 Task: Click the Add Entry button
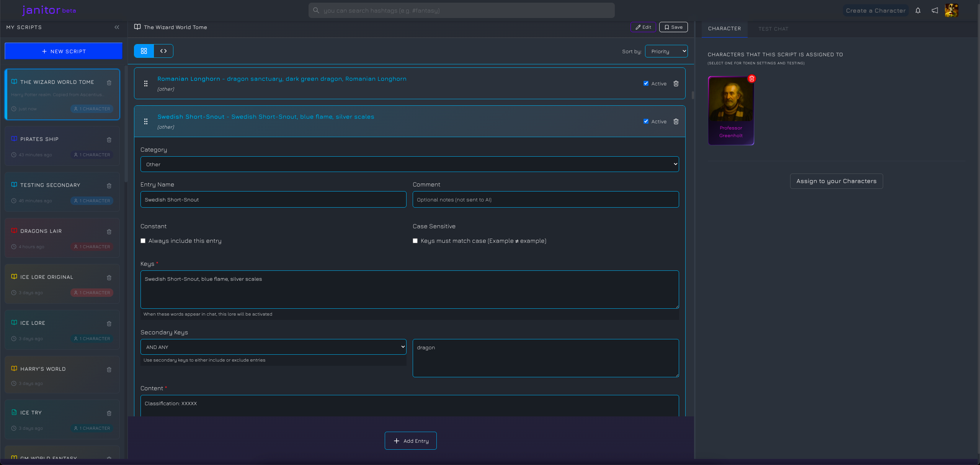click(x=410, y=440)
